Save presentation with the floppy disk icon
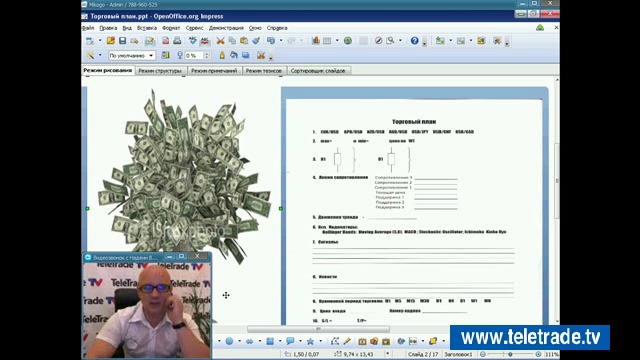Viewport: 640px width, 360px height. [x=122, y=40]
